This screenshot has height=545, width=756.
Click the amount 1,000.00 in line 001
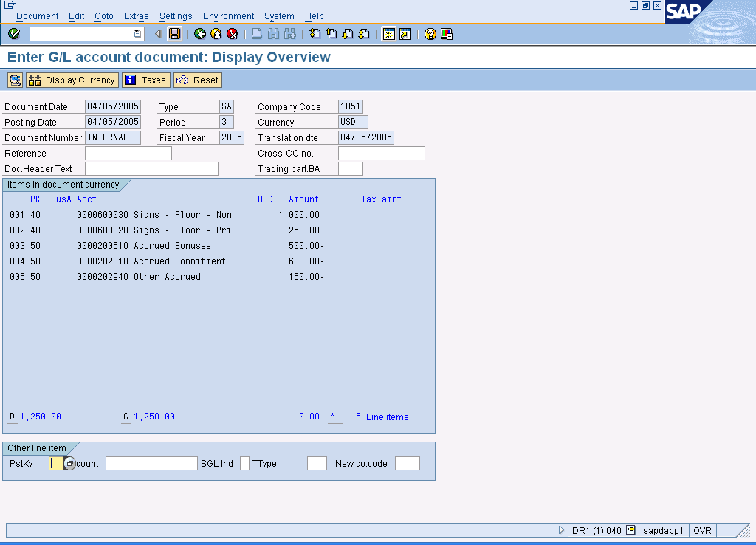[299, 215]
